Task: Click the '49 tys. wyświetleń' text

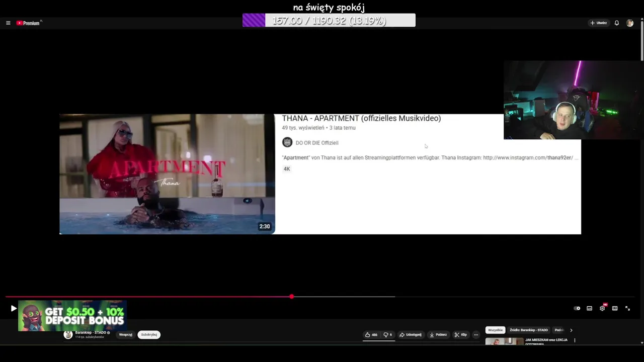Action: tap(303, 128)
